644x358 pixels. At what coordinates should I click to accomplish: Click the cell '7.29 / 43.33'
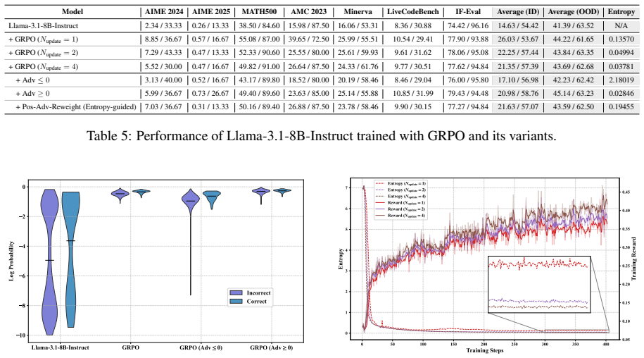point(163,53)
